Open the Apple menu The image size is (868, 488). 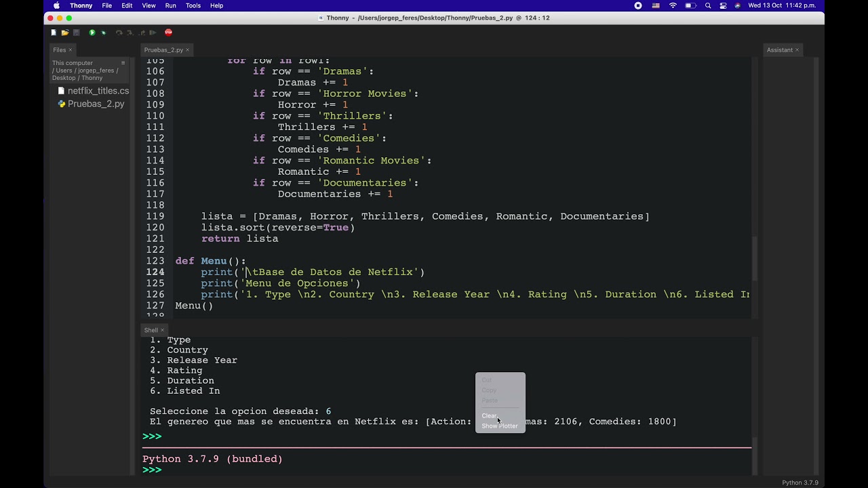point(56,5)
